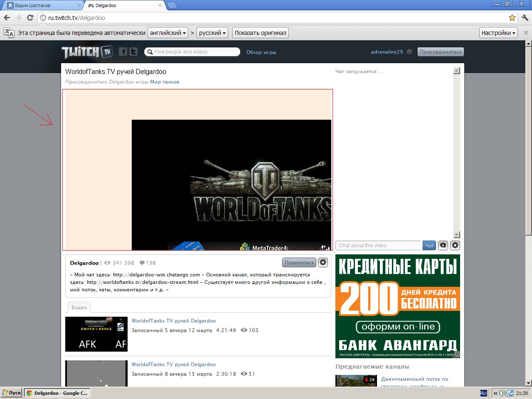Image resolution: width=532 pixels, height=399 pixels.
Task: Click the 21:29 system clock
Action: click(522, 393)
